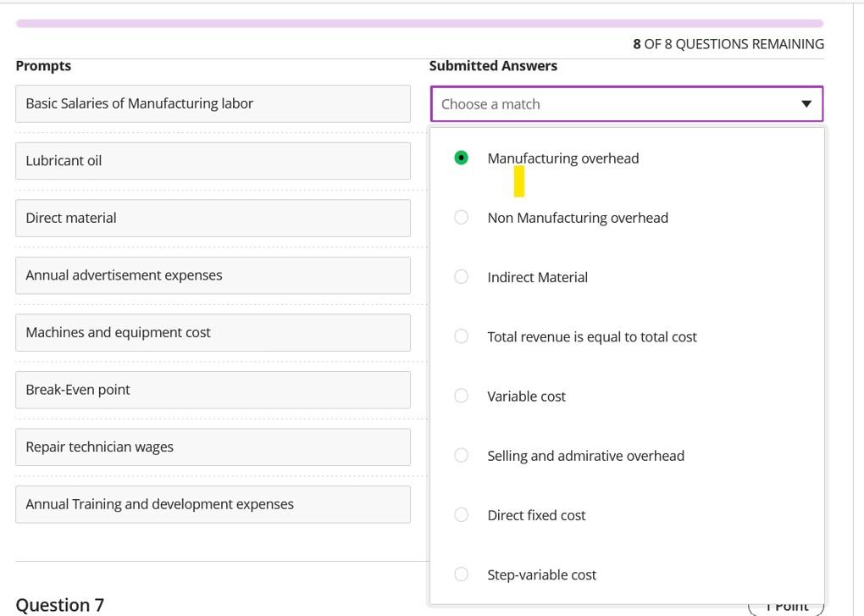
Task: Click the Break-Even point prompt box
Action: click(x=213, y=390)
